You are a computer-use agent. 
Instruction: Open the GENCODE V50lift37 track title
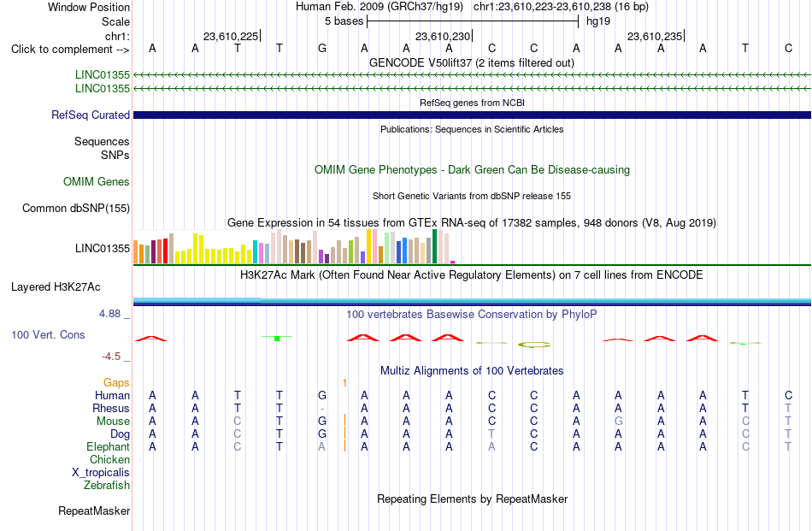click(472, 62)
